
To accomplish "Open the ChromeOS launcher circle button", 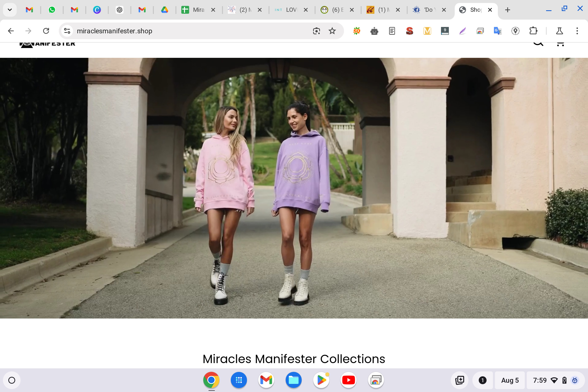I will pos(12,380).
